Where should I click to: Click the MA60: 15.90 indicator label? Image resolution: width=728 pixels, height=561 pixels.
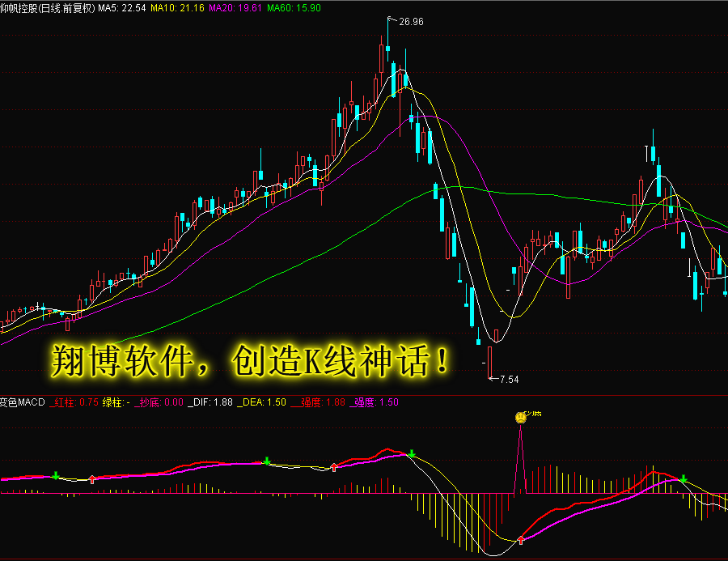tap(294, 8)
